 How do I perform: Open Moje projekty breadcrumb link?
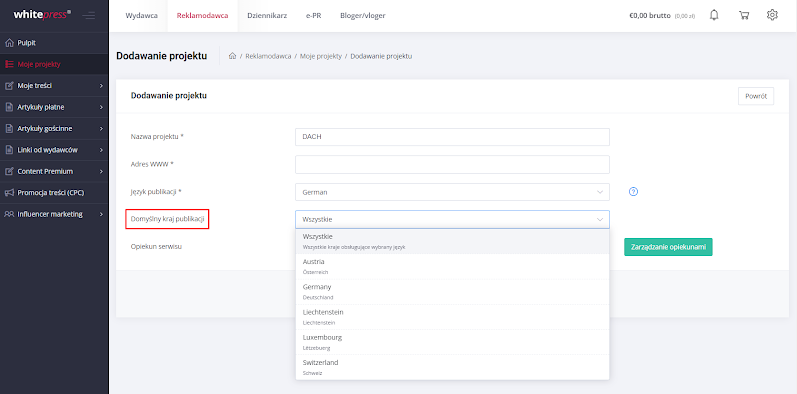(x=321, y=56)
